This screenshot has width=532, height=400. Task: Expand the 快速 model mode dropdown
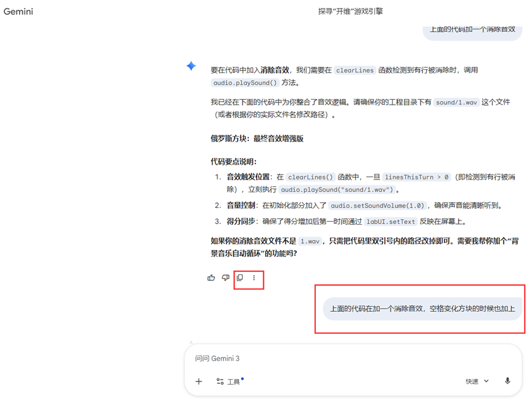477,382
